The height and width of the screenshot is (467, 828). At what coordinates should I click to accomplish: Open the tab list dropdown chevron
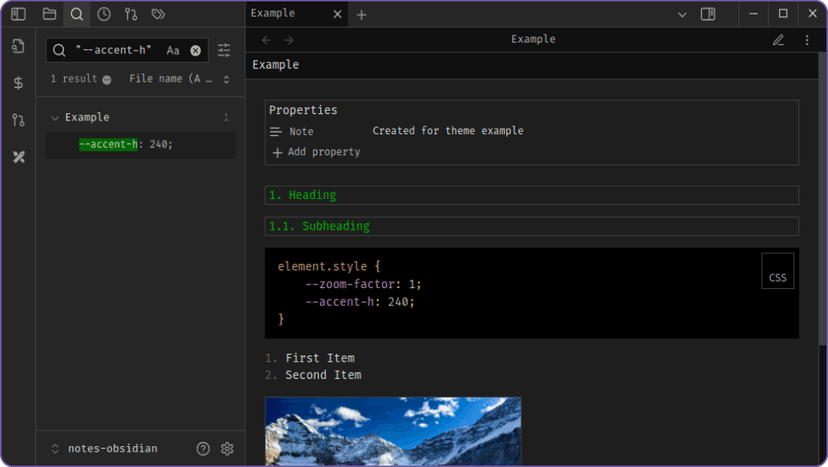(x=682, y=15)
